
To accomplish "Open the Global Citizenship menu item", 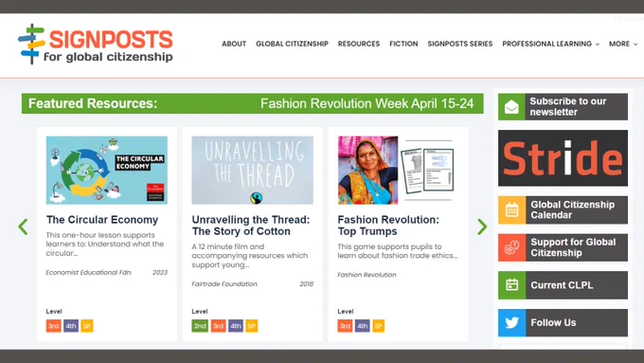I will click(292, 44).
